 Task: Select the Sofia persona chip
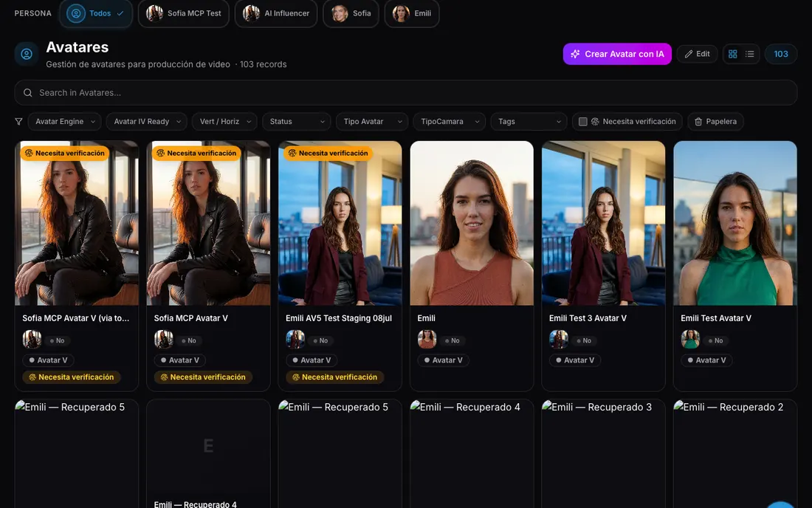(x=351, y=13)
